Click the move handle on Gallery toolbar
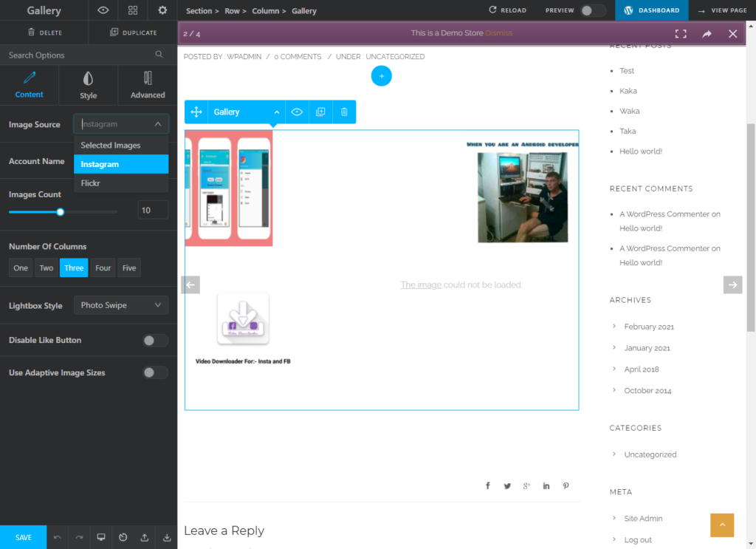 tap(196, 112)
